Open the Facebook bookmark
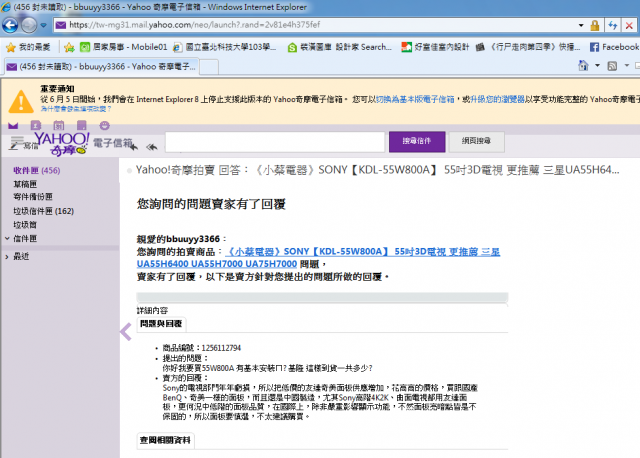The image size is (640, 458). 614,47
